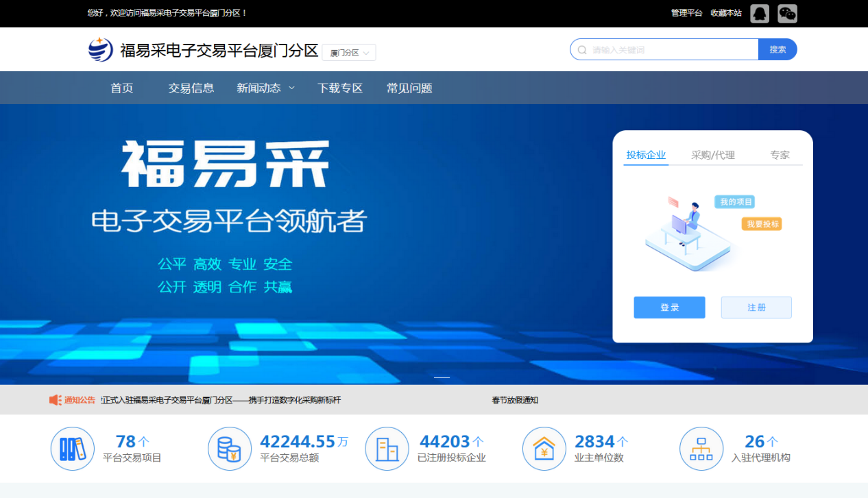Click the WeChat icon in top bar
The width and height of the screenshot is (868, 498).
788,14
